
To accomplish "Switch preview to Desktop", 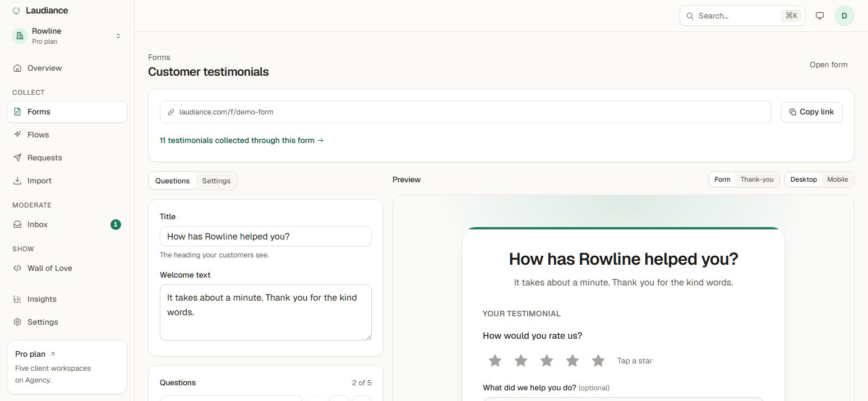I will click(x=804, y=179).
